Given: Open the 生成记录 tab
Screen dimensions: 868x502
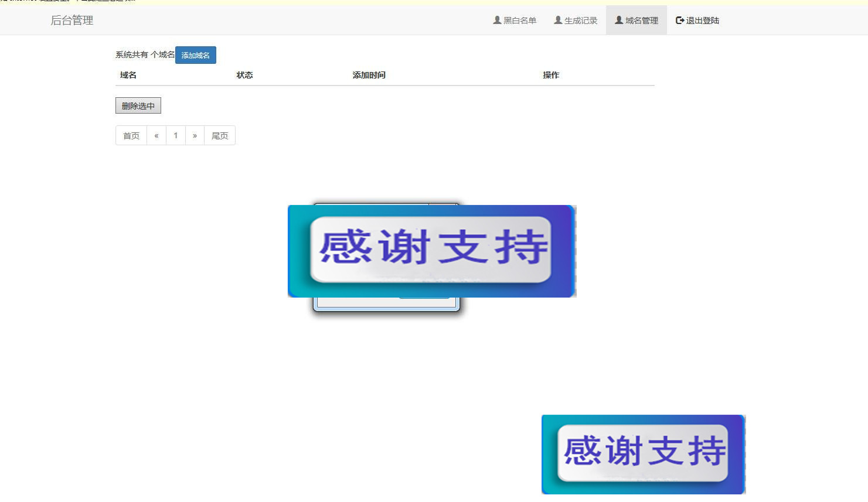Looking at the screenshot, I should 580,19.
